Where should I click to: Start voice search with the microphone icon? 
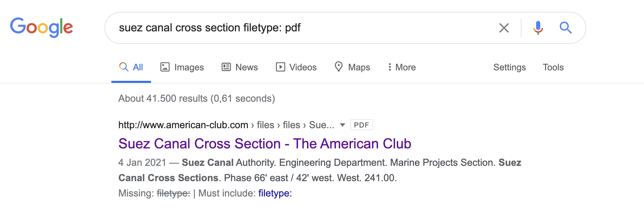click(x=538, y=28)
